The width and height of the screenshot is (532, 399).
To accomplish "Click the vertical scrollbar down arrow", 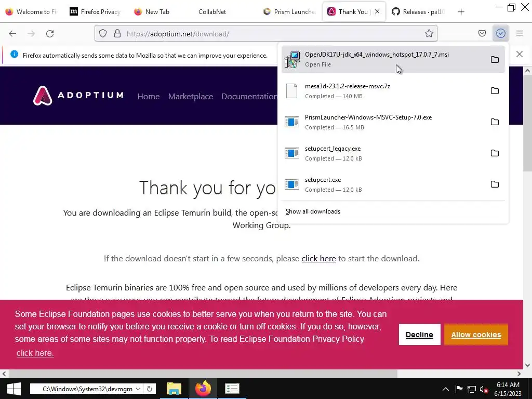I will coord(528,365).
